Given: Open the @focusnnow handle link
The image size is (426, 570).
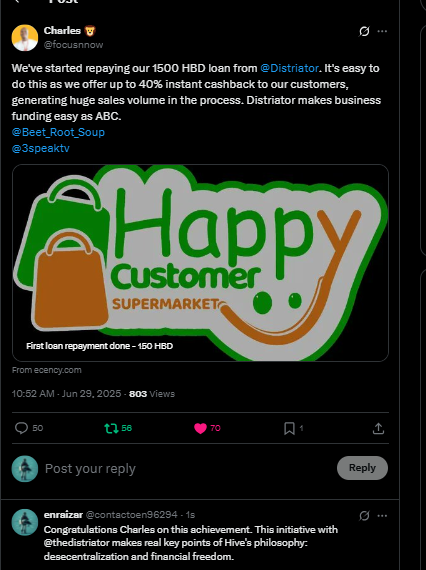Looking at the screenshot, I should [x=73, y=45].
